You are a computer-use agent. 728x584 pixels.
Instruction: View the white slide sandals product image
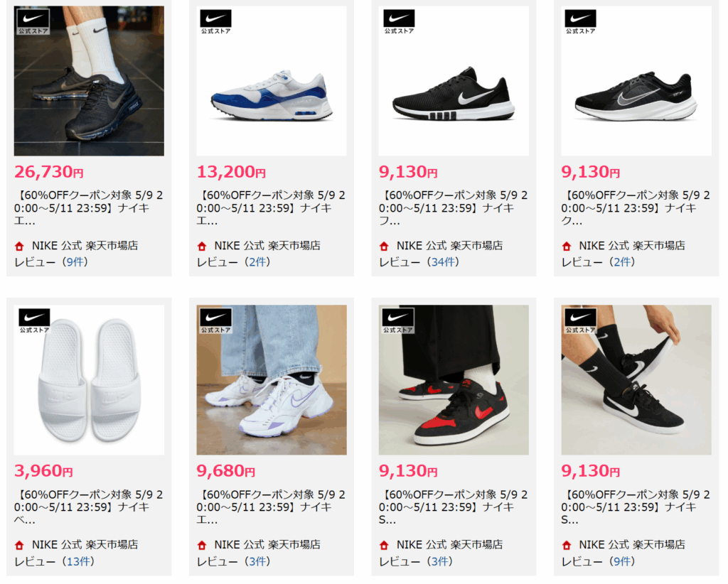89,380
